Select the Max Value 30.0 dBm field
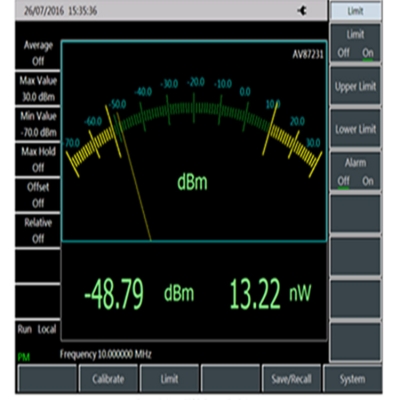 coord(38,89)
